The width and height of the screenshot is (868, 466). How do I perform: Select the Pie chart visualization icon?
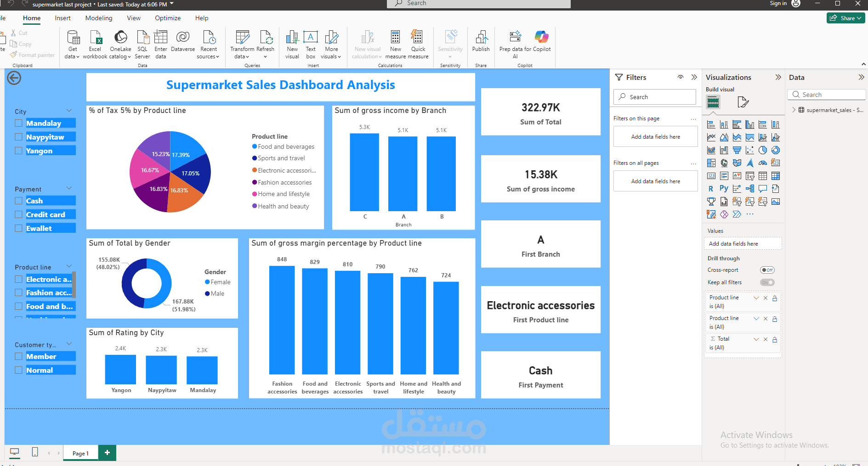[x=763, y=150]
